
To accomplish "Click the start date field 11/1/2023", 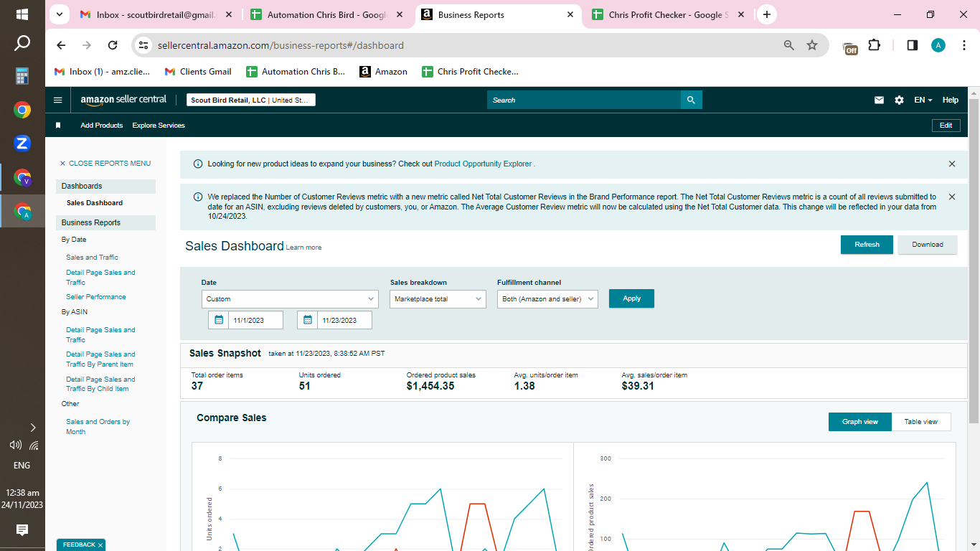I will click(255, 320).
